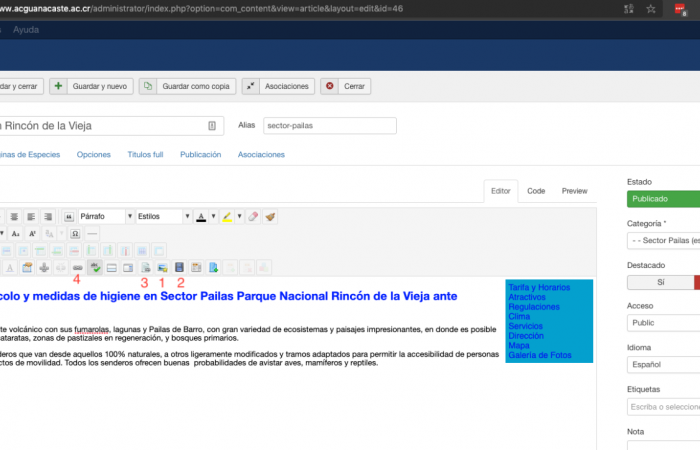Open the yellow highlight color picker

point(229,216)
